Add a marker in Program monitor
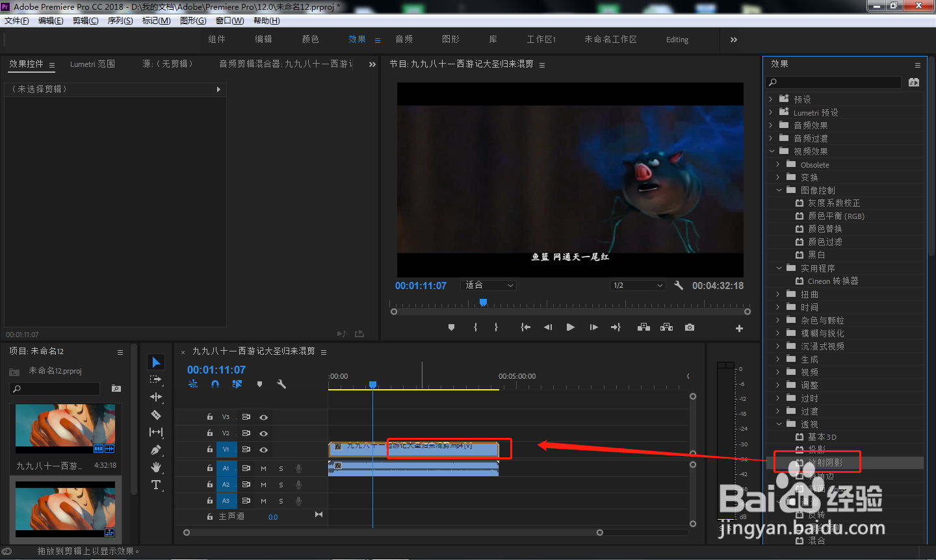Viewport: 936px width, 560px height. 451,327
